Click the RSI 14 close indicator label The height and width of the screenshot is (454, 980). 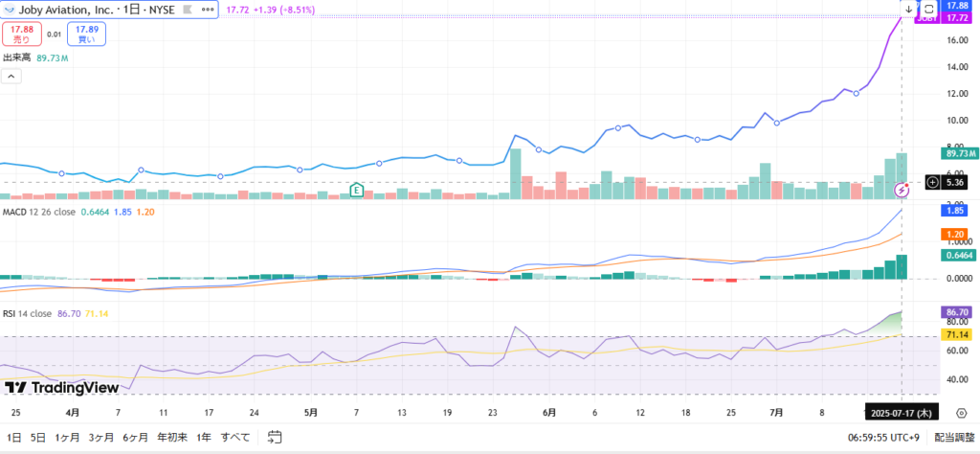[x=28, y=314]
